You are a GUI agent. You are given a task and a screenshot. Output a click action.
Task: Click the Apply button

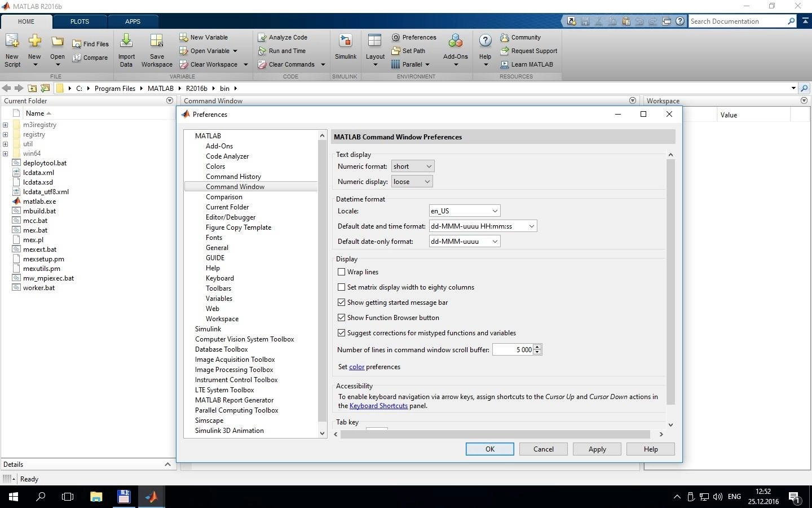click(x=597, y=449)
